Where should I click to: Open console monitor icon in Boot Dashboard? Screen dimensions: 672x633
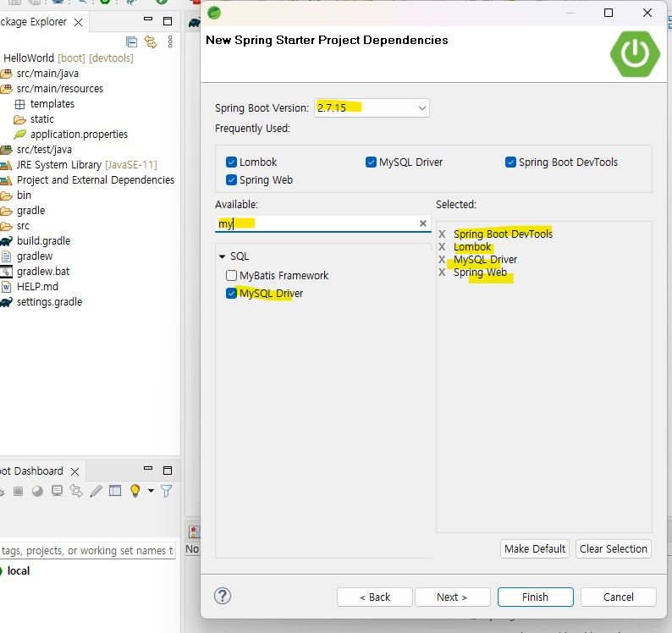pos(57,491)
